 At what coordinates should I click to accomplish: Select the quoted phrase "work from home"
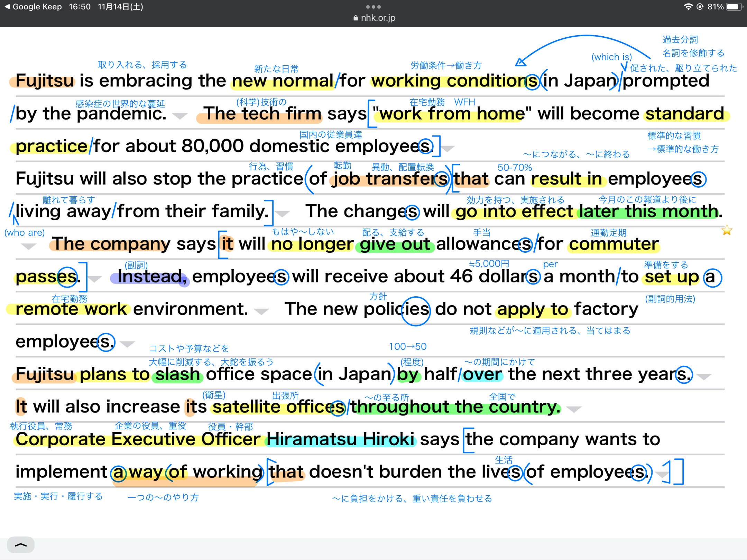[452, 114]
